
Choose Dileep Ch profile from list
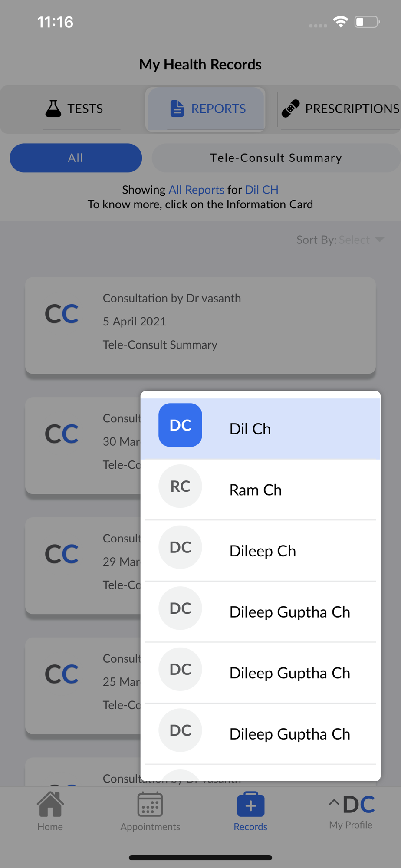pyautogui.click(x=260, y=551)
